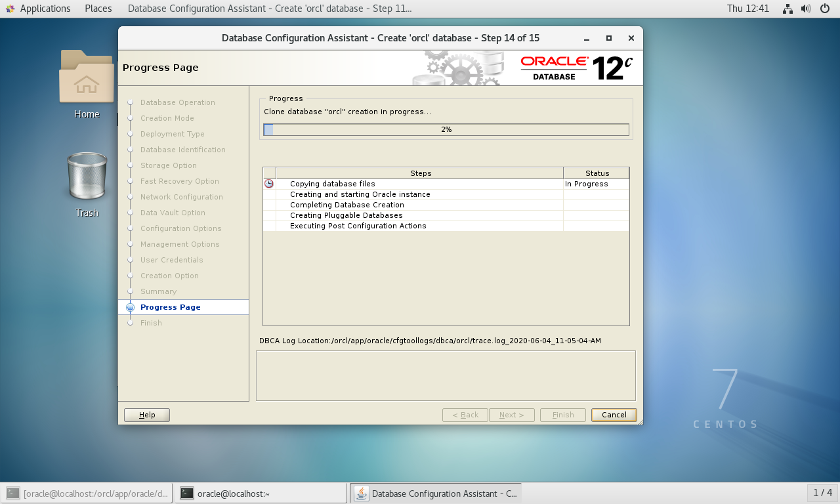Image resolution: width=840 pixels, height=504 pixels.
Task: Switch to oracle@localhost:/orcl/app/oracle taskbar window
Action: [x=87, y=493]
